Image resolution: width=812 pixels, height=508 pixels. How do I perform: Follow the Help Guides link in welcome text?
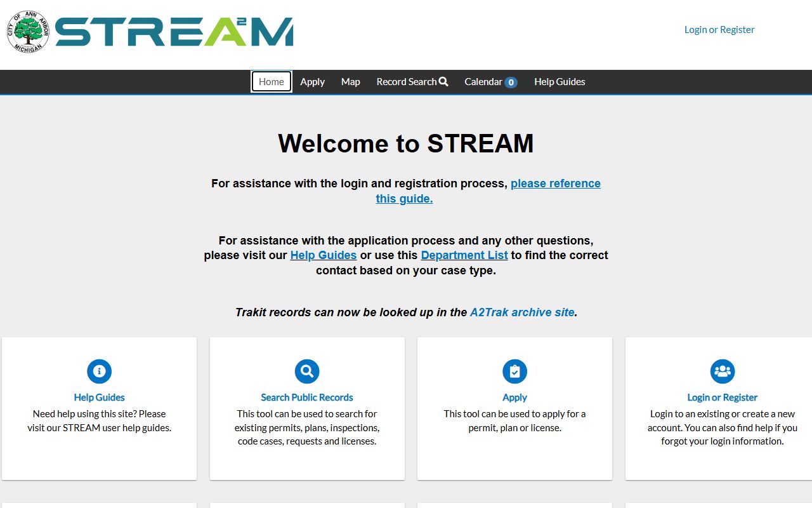pos(324,255)
